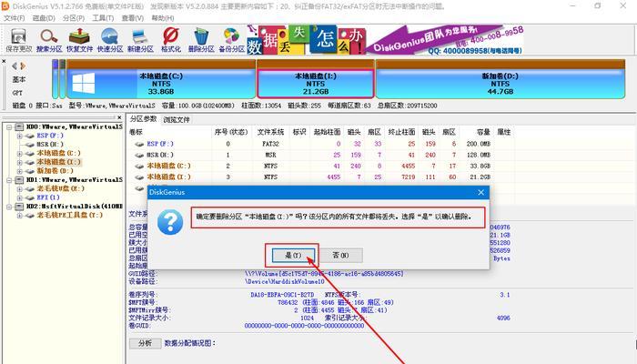Expand the 老毛桃PE工具盘(Y:) tree node
637x364 pixels.
pos(19,216)
